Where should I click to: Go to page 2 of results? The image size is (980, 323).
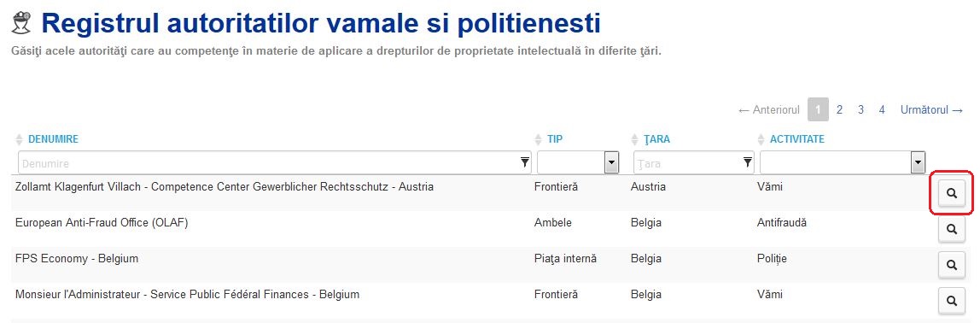pyautogui.click(x=839, y=109)
